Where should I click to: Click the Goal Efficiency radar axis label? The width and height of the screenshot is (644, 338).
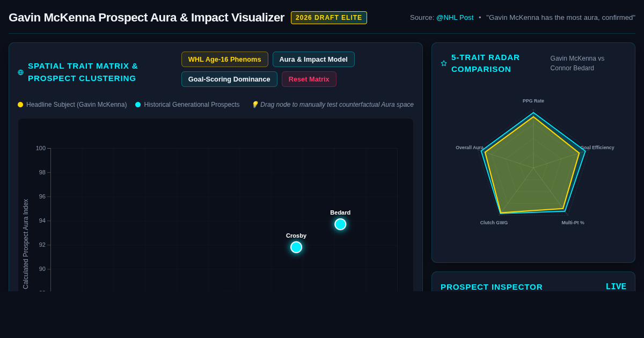pos(597,148)
